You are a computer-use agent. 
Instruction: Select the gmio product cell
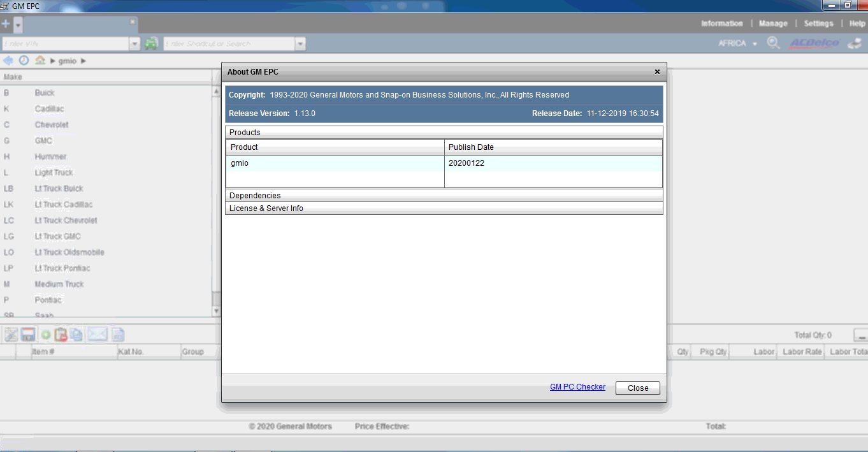coord(335,163)
